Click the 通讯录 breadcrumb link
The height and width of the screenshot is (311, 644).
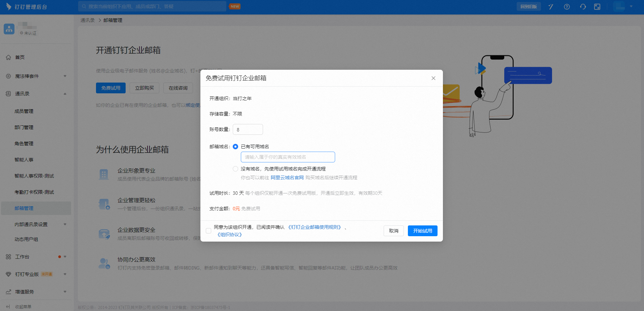(x=88, y=20)
